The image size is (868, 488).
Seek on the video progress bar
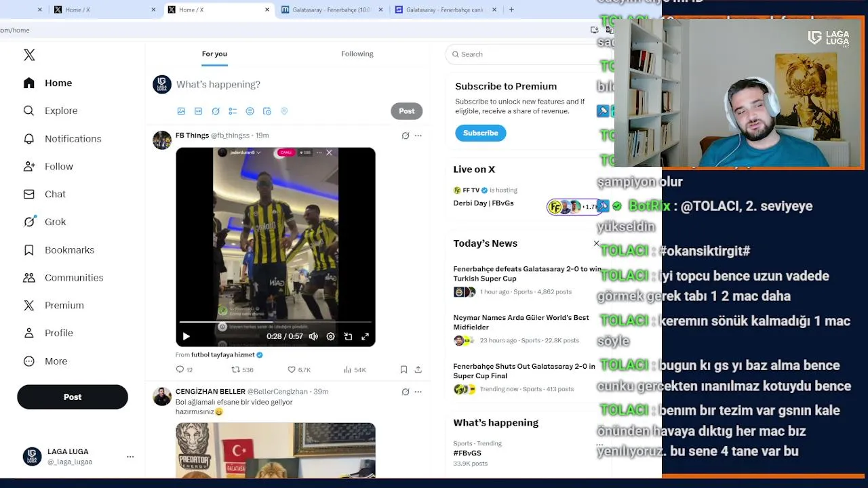point(275,321)
